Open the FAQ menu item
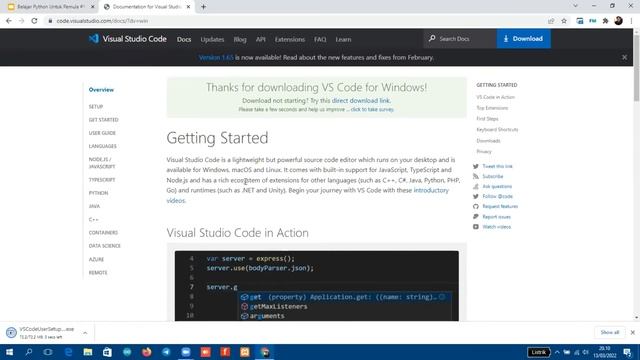 (320, 40)
